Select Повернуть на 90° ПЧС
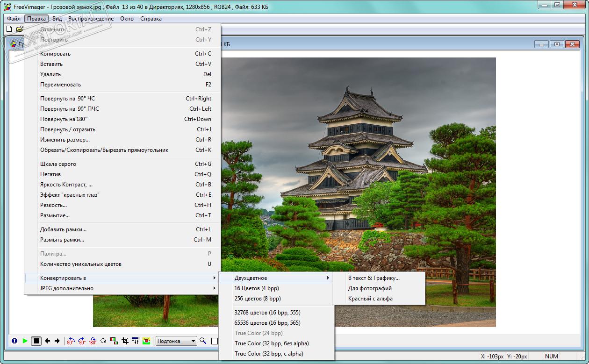This screenshot has height=364, width=589. click(122, 109)
